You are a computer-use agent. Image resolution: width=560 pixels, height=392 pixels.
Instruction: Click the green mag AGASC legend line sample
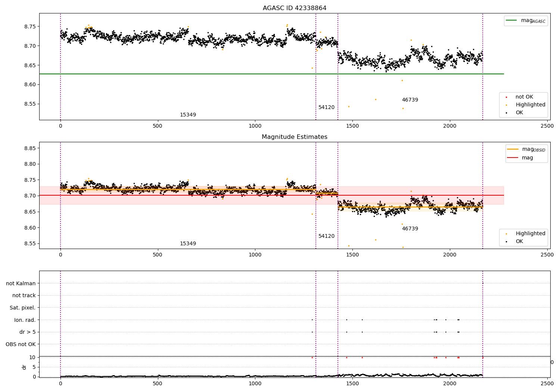coord(512,21)
